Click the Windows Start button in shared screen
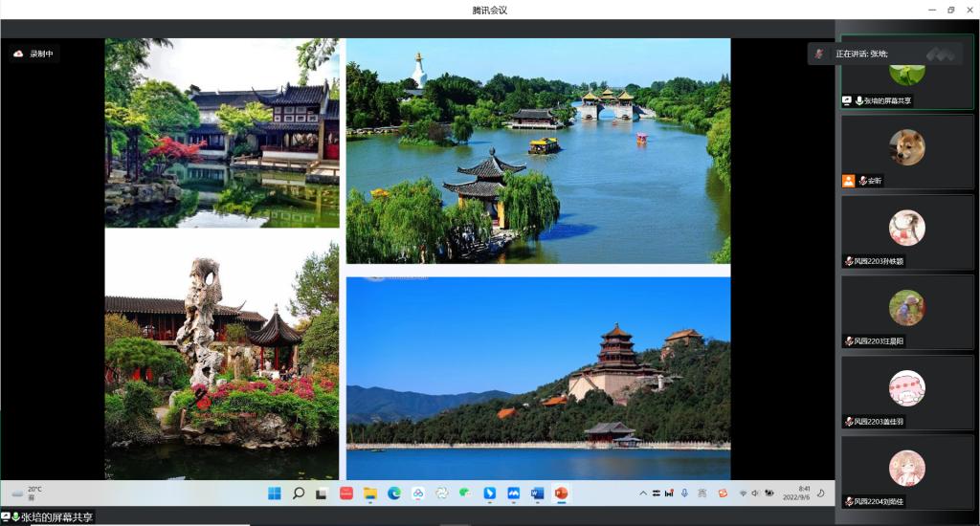This screenshot has height=526, width=980. click(275, 493)
